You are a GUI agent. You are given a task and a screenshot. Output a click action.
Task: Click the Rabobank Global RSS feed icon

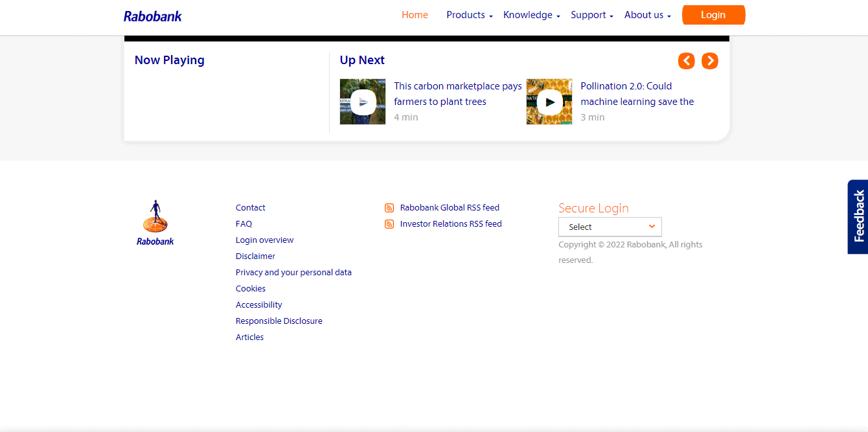[389, 208]
